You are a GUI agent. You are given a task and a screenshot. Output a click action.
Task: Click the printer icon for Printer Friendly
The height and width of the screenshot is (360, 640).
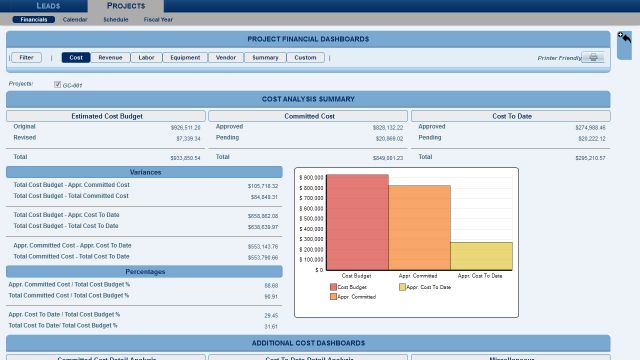coord(593,58)
